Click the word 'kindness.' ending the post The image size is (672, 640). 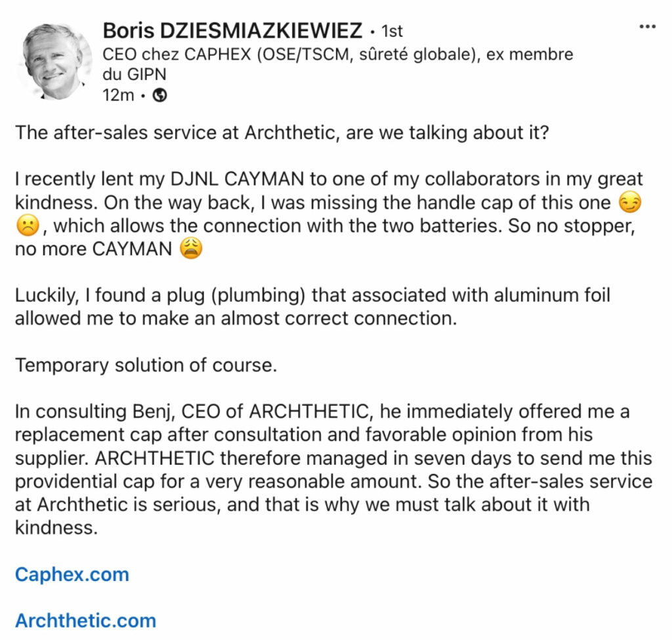pos(56,528)
